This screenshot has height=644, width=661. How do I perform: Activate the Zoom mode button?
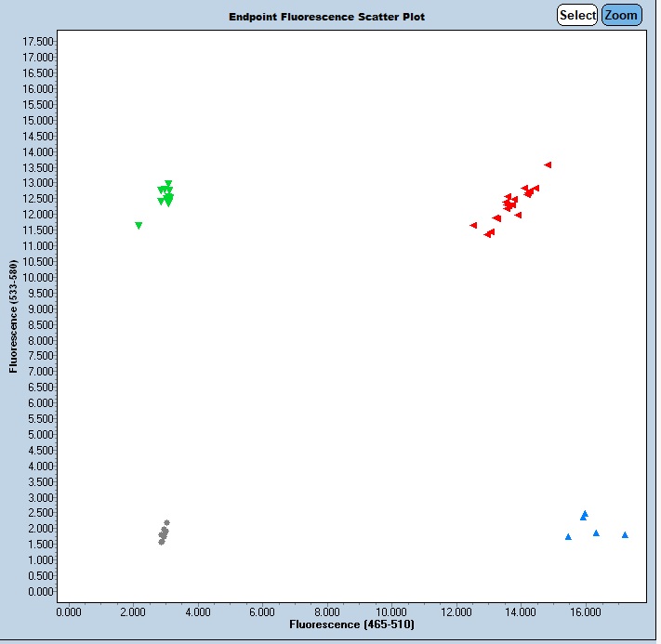[621, 15]
